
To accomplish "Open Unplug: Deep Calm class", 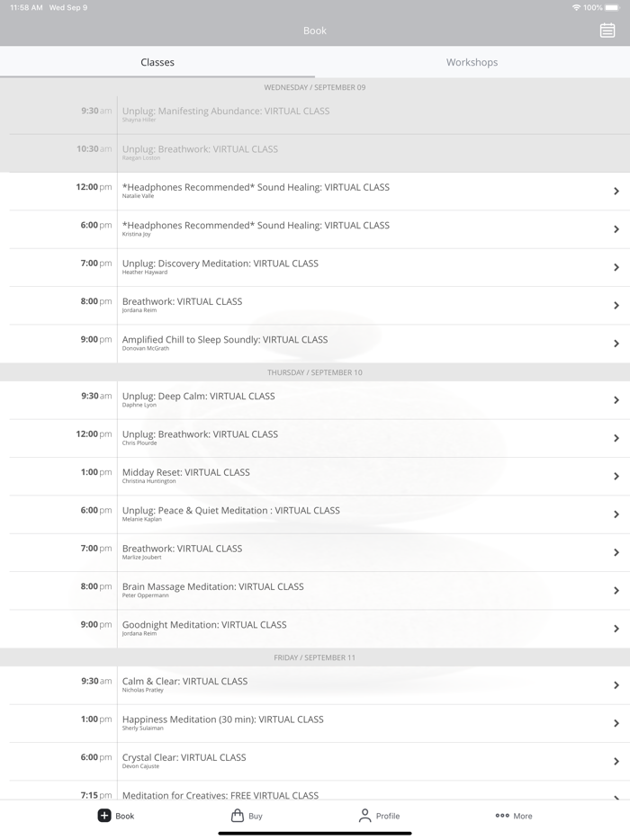I will [198, 397].
